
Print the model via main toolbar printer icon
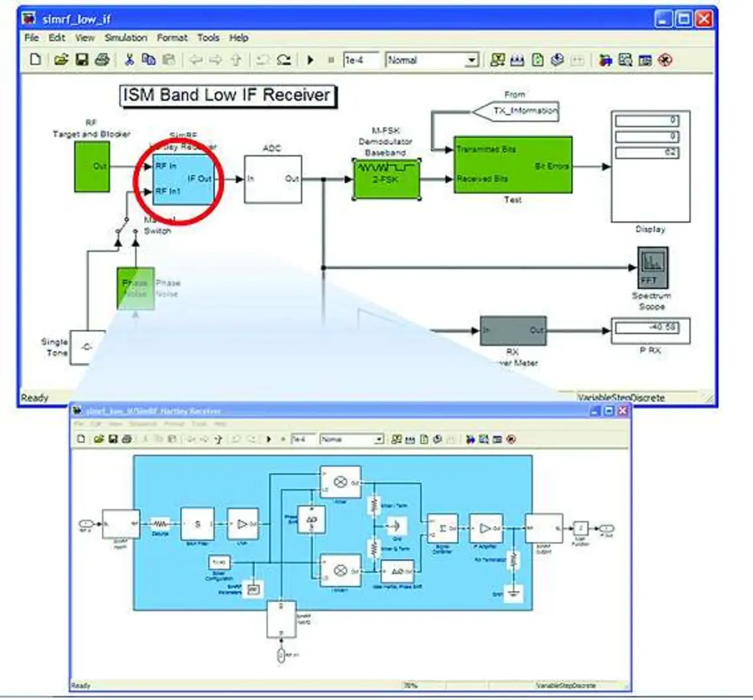click(x=102, y=59)
